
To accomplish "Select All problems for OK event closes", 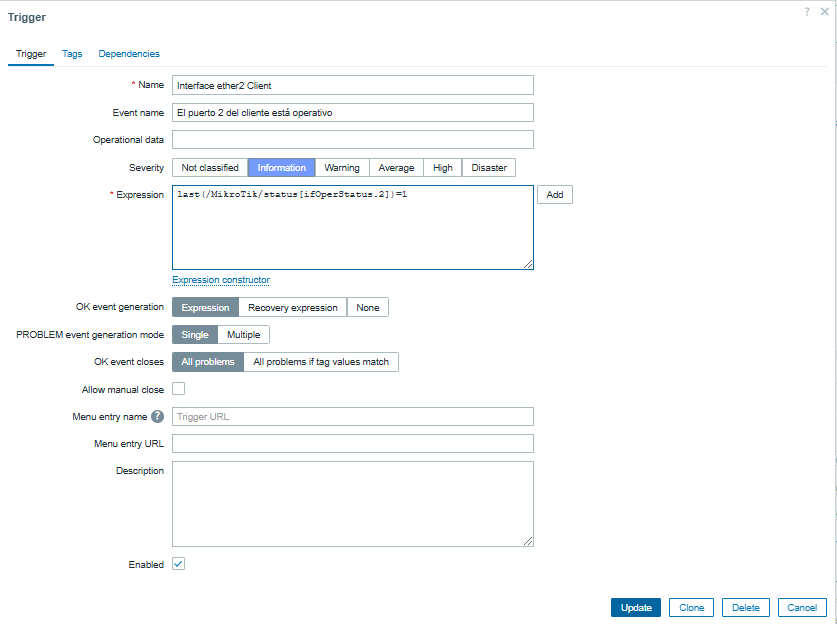I will [x=208, y=362].
